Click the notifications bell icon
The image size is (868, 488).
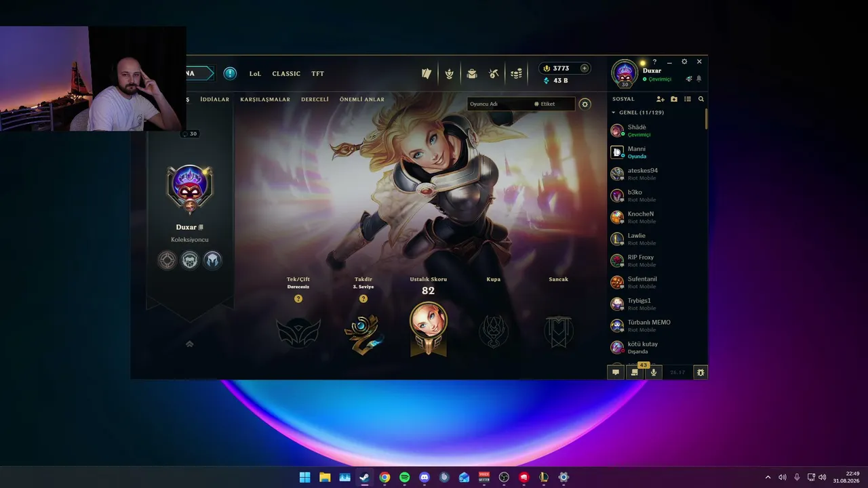pos(699,79)
